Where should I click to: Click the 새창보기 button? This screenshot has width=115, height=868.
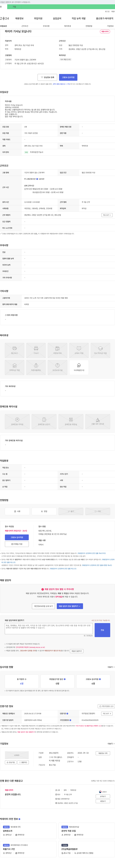coord(103,801)
